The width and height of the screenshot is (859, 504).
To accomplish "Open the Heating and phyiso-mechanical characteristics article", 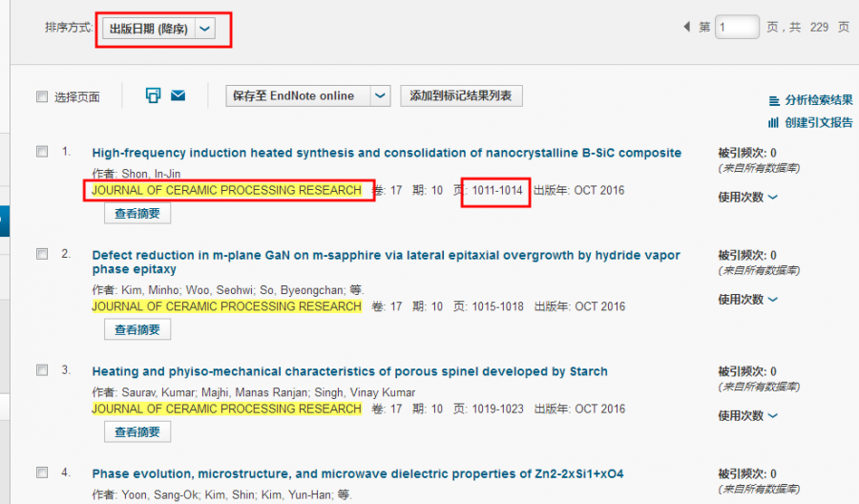I will (349, 371).
